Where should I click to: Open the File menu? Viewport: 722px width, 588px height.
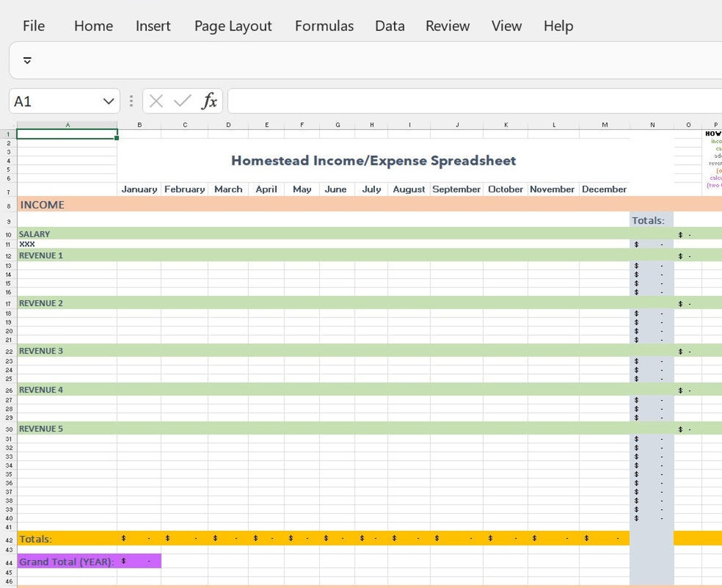click(34, 26)
